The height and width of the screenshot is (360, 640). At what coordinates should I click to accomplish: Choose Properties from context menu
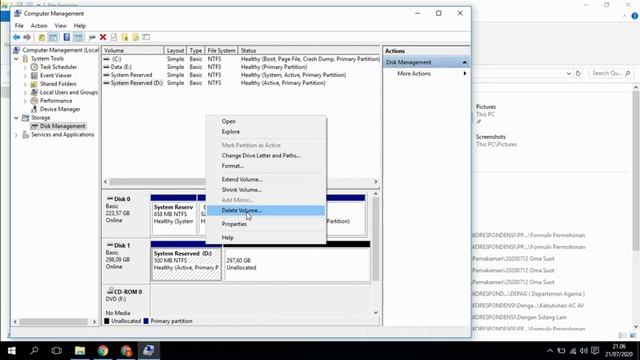click(x=266, y=224)
